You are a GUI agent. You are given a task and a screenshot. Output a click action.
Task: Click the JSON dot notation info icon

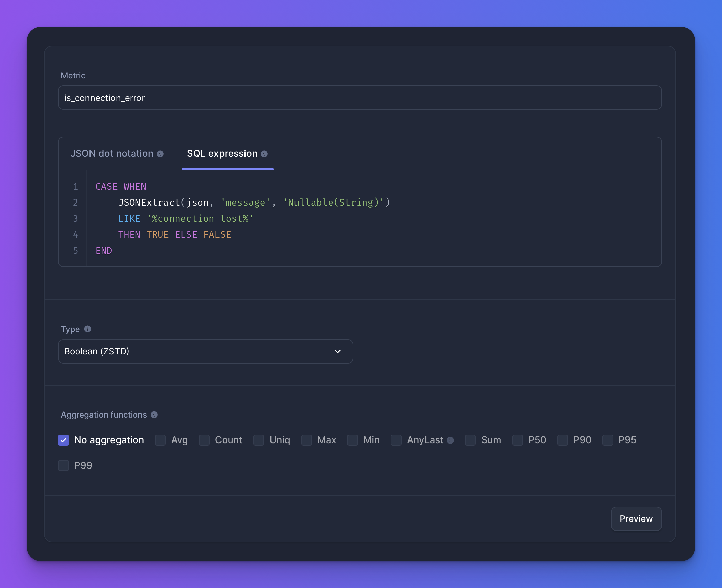point(160,154)
